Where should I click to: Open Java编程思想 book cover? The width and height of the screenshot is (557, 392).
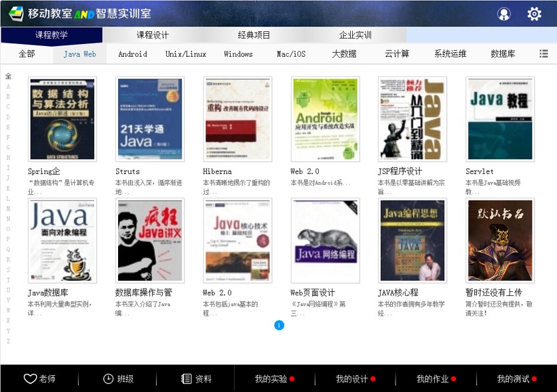[412, 241]
